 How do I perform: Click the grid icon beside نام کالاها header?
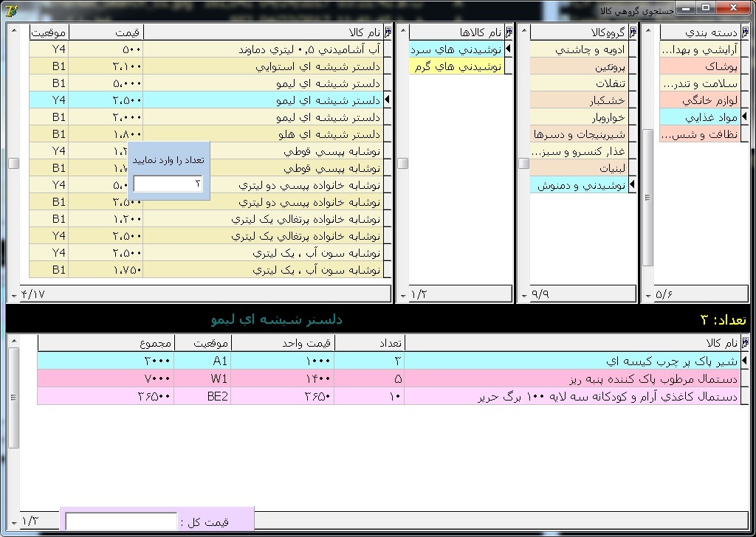click(x=508, y=32)
